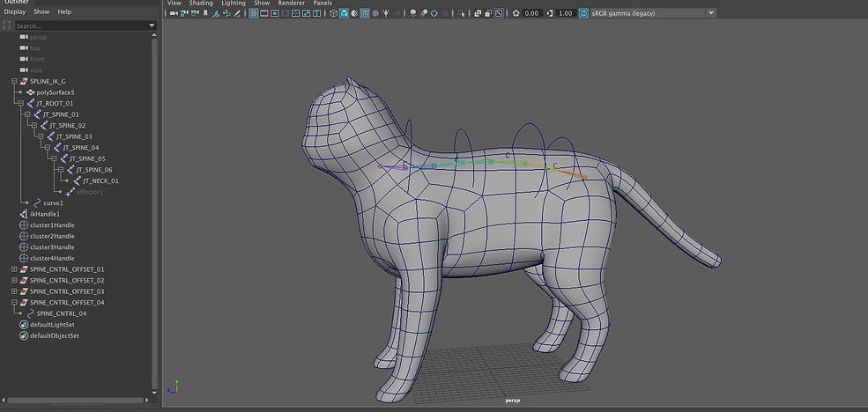Click the Outliner horizontal scrollbar
The height and width of the screenshot is (412, 868).
[74, 400]
